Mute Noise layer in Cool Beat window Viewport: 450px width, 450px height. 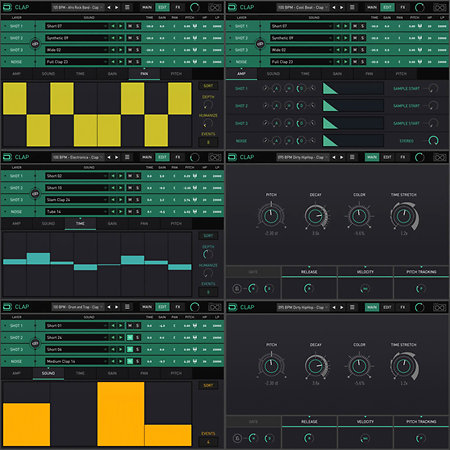click(355, 62)
